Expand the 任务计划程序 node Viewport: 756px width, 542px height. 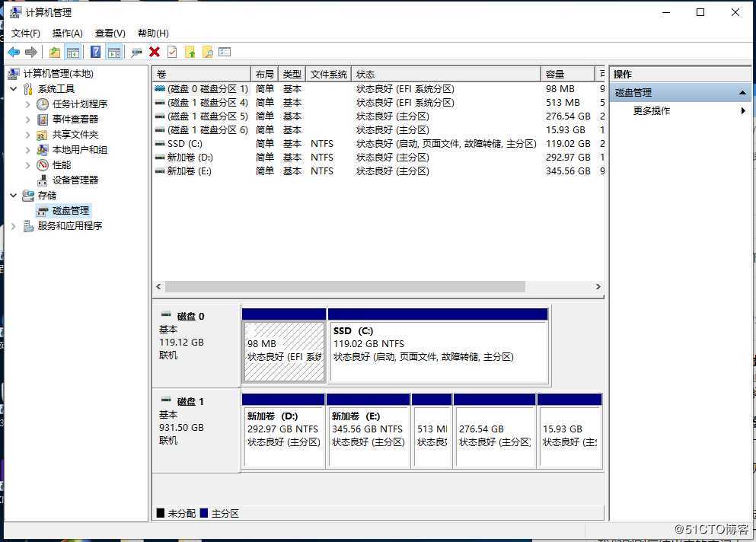27,104
